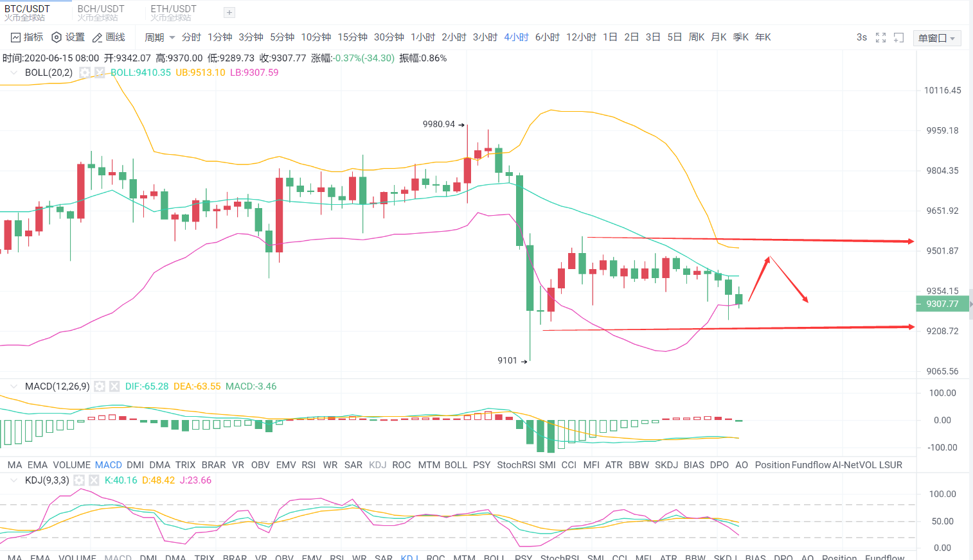Image resolution: width=973 pixels, height=560 pixels.
Task: Open MACD settings gear icon
Action: [100, 387]
